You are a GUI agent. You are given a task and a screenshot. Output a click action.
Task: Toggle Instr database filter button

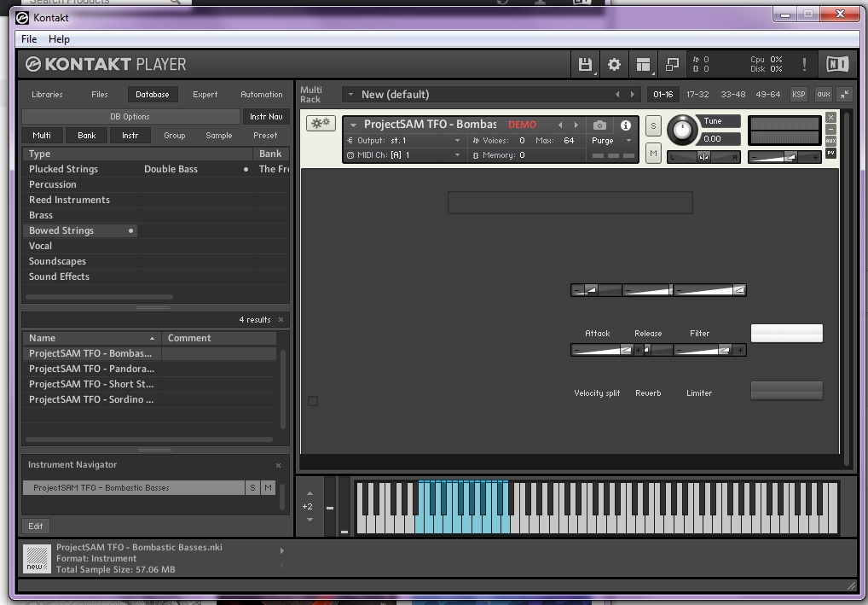(130, 135)
